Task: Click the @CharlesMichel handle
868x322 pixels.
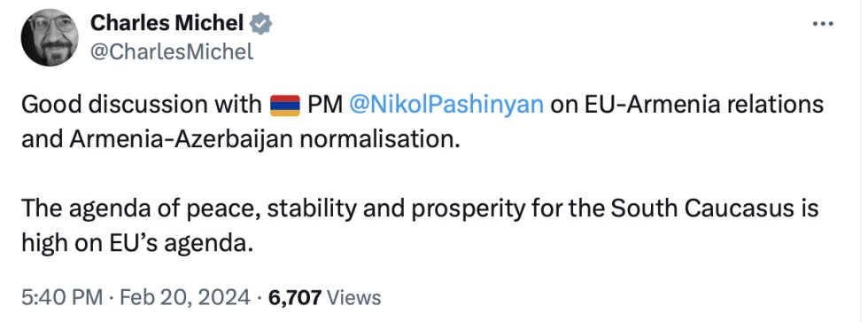Action: click(x=171, y=52)
